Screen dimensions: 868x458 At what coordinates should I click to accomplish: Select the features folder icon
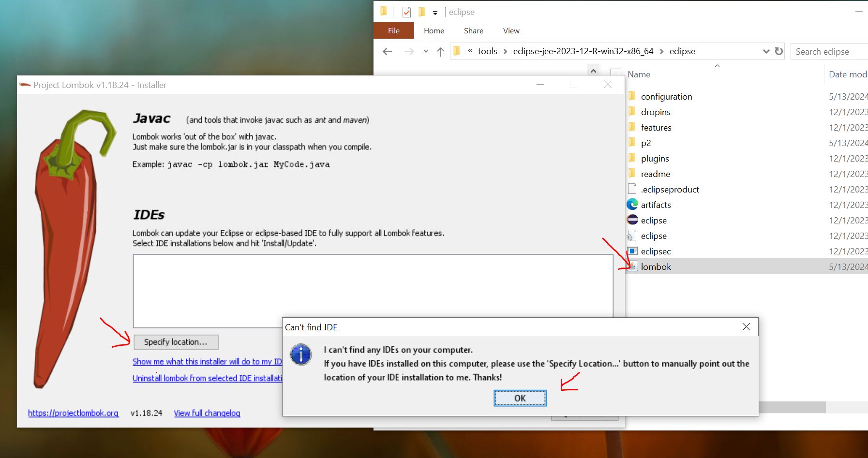click(632, 127)
